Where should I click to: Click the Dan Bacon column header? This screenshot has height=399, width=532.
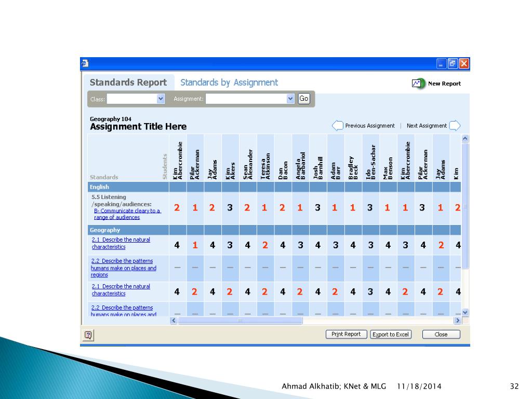(283, 158)
